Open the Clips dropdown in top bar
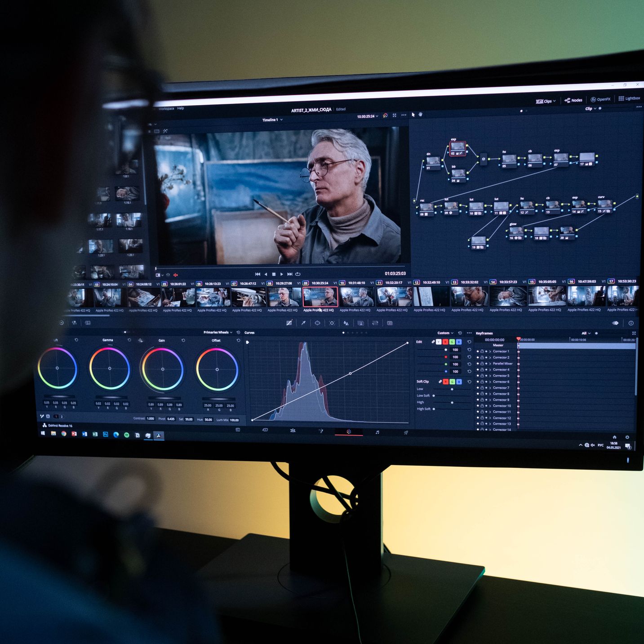644x644 pixels. 546,101
